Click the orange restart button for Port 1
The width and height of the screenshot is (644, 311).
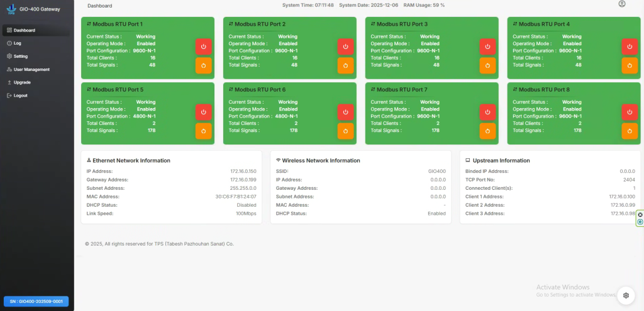tap(203, 65)
